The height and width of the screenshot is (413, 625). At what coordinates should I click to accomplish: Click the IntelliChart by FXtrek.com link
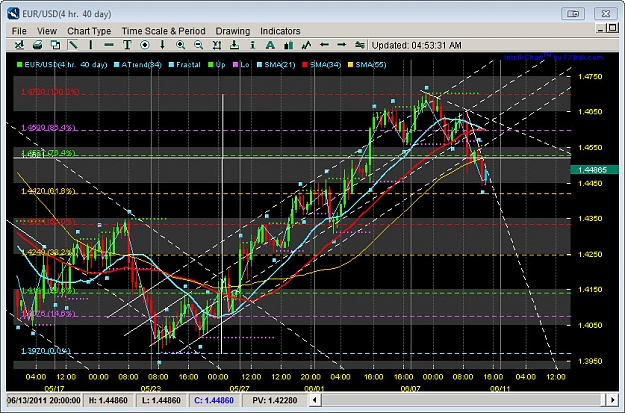pos(554,57)
